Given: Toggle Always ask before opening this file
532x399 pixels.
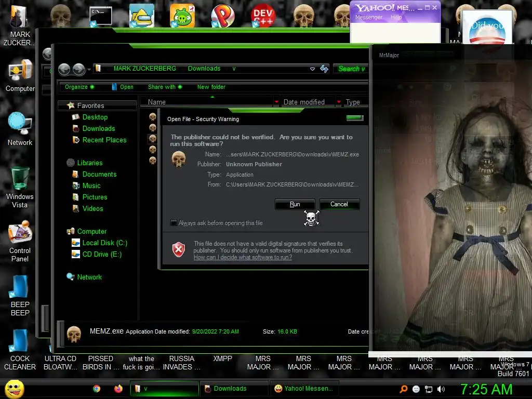Looking at the screenshot, I should 174,222.
